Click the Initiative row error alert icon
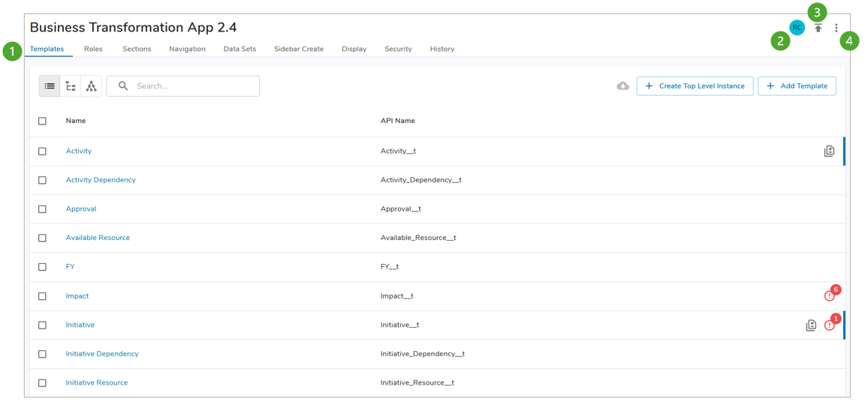 coord(829,325)
